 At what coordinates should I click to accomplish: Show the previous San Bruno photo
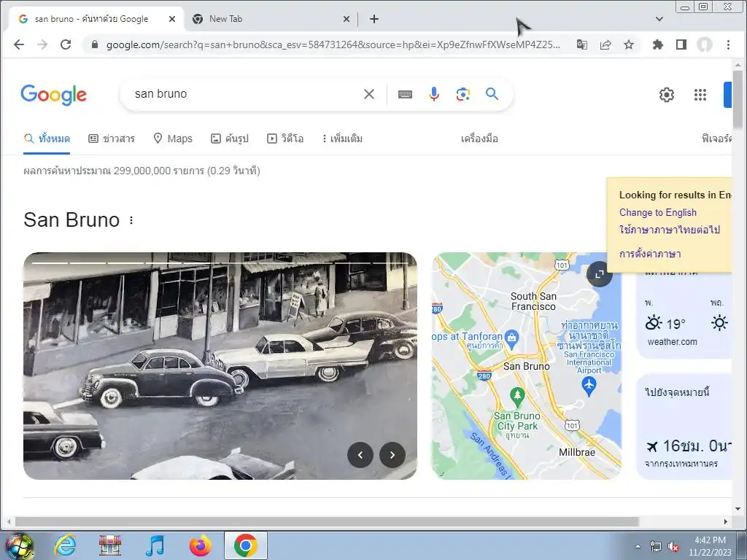point(360,455)
